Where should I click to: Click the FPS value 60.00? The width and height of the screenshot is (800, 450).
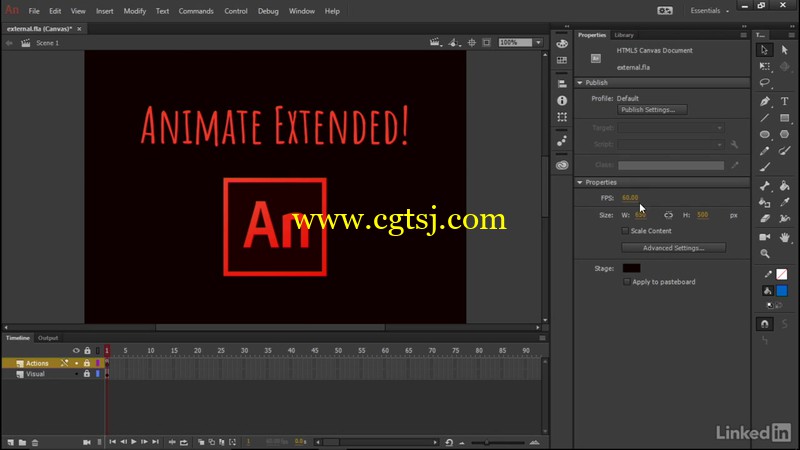[x=630, y=198]
